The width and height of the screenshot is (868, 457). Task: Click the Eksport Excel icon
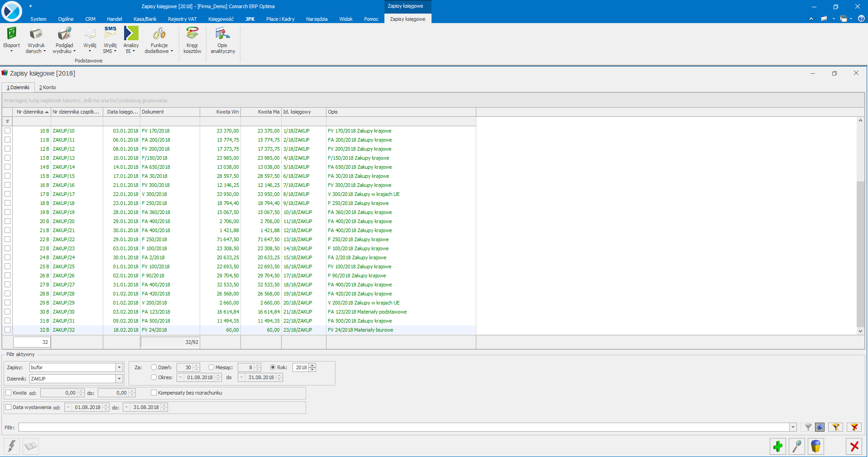11,34
